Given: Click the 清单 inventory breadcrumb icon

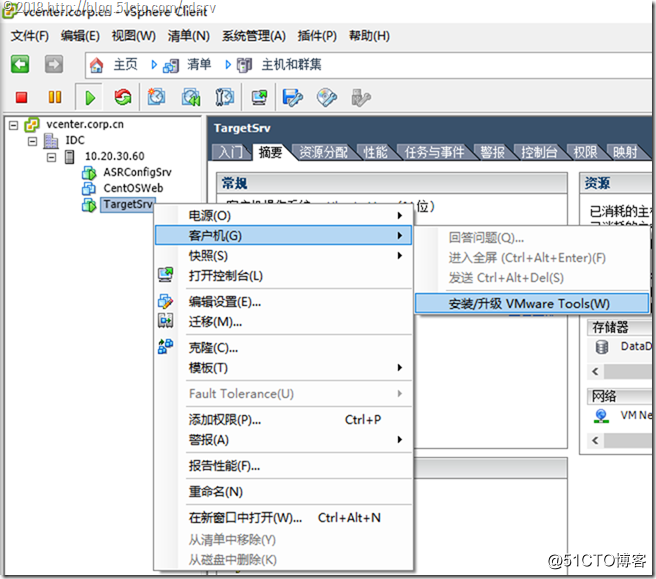Looking at the screenshot, I should 171,65.
